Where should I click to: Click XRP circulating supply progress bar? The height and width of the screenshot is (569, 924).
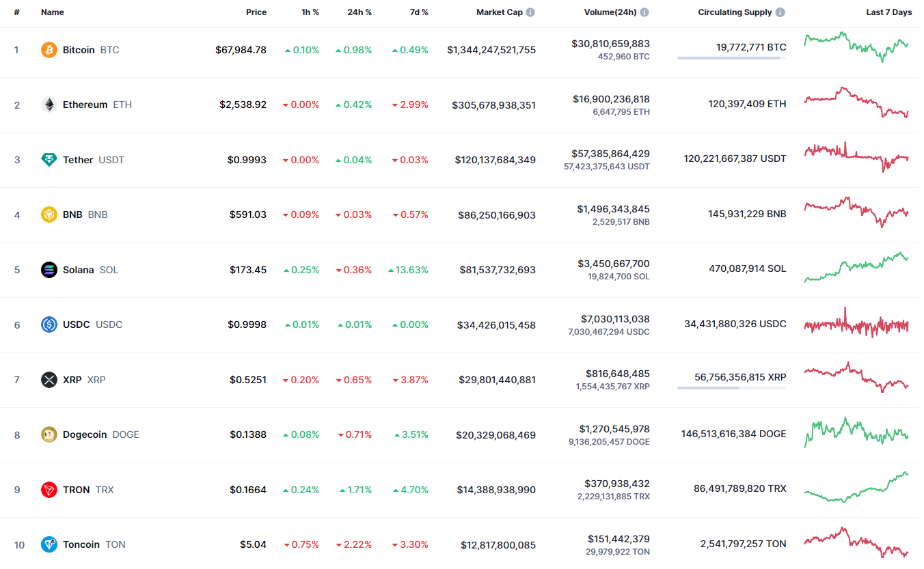731,388
